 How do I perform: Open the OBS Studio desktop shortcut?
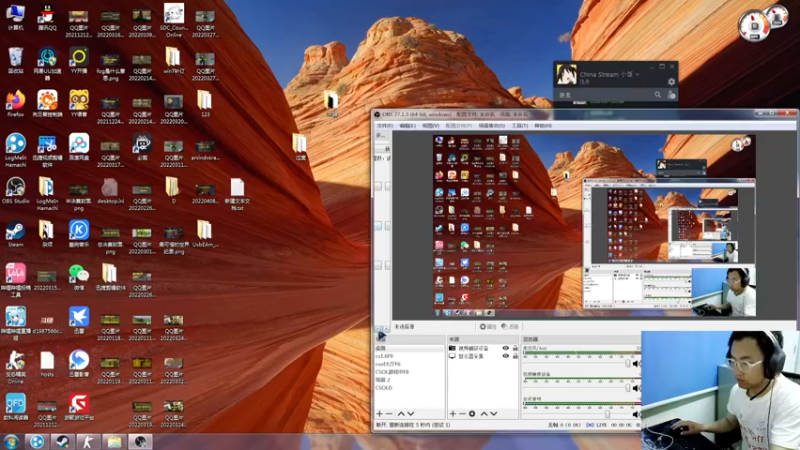pyautogui.click(x=15, y=190)
